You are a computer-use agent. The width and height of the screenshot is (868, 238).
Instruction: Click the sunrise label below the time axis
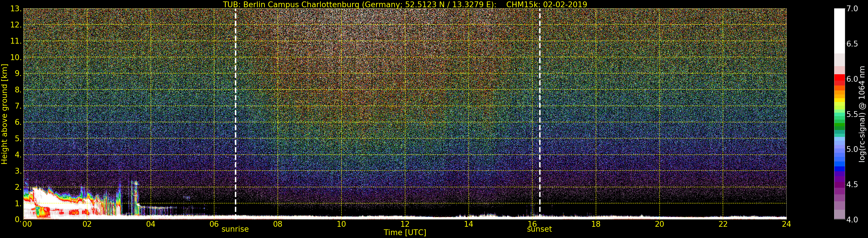(235, 229)
